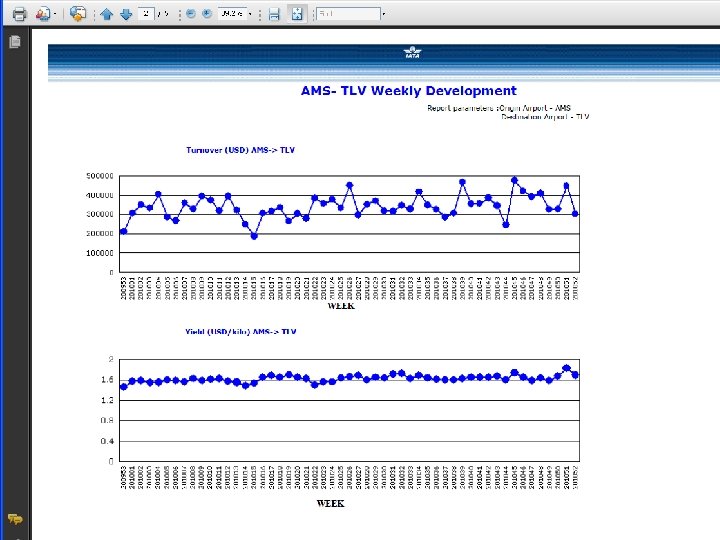The image size is (720, 540).
Task: Click the scrolling pages fit-width icon
Action: pyautogui.click(x=274, y=14)
